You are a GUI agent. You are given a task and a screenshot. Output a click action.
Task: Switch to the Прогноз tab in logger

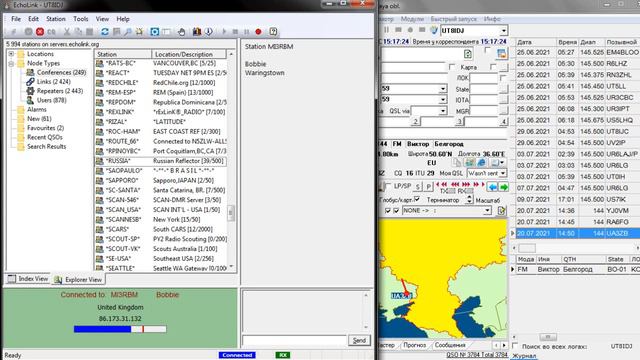tap(415, 345)
